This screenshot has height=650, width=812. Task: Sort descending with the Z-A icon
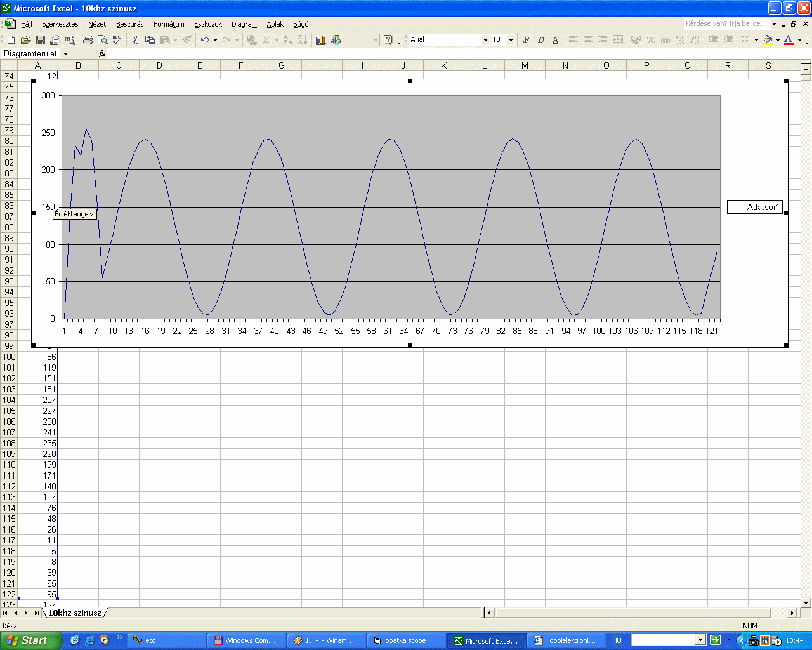click(x=302, y=40)
